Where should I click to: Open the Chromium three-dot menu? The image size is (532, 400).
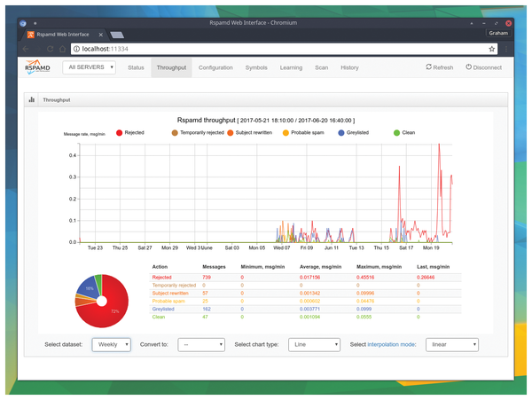tap(506, 49)
